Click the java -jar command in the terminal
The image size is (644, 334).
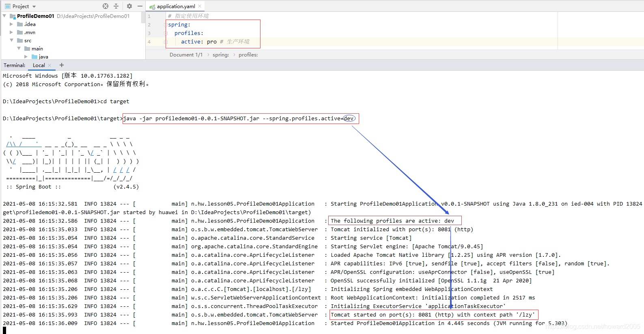tap(239, 118)
